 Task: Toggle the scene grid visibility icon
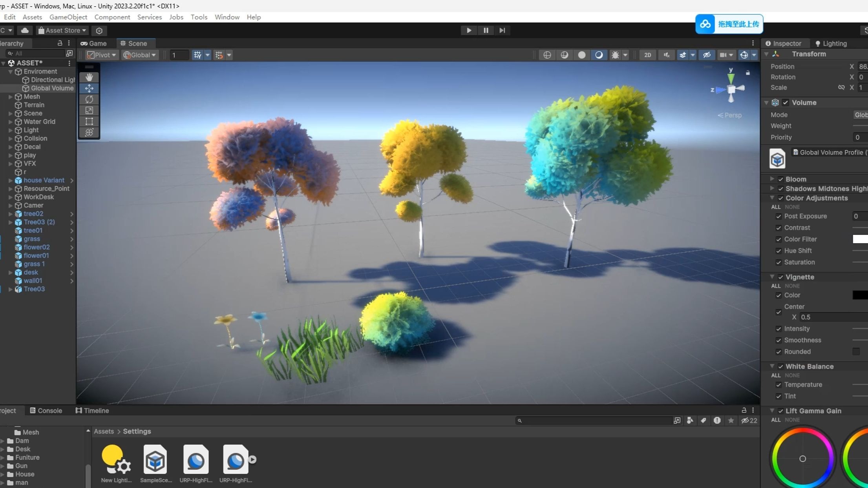[197, 55]
